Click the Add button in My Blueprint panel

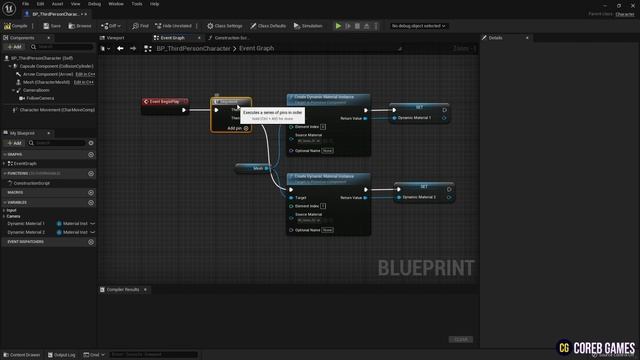click(14, 143)
